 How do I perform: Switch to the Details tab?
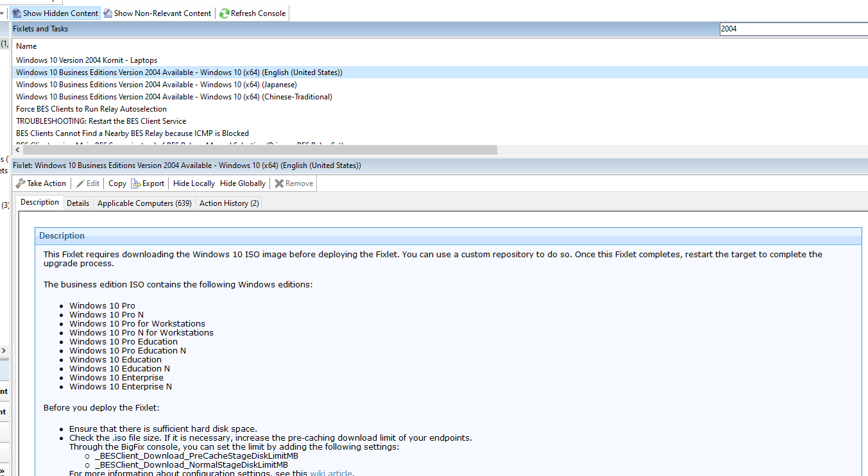click(78, 203)
